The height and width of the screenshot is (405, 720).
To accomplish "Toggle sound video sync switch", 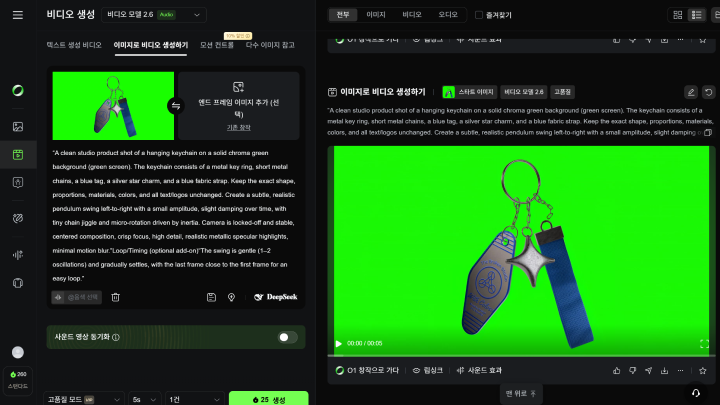I will tap(287, 337).
